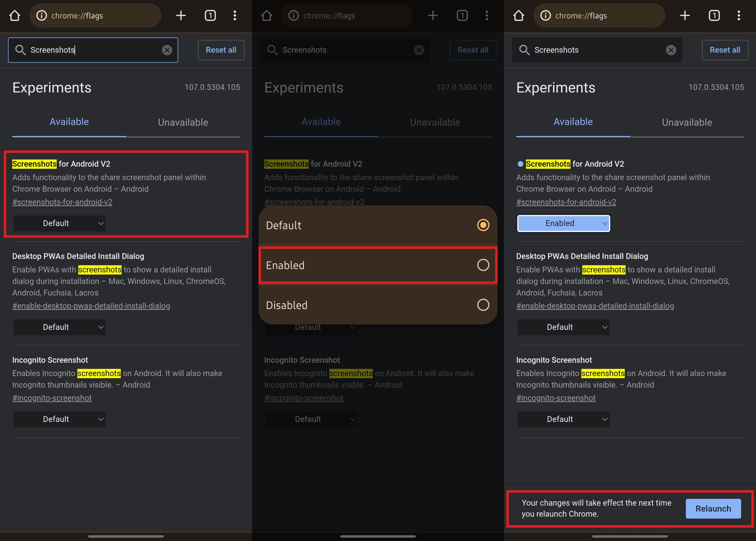
Task: Tap the magnifier search icon in the right panel
Action: (524, 50)
